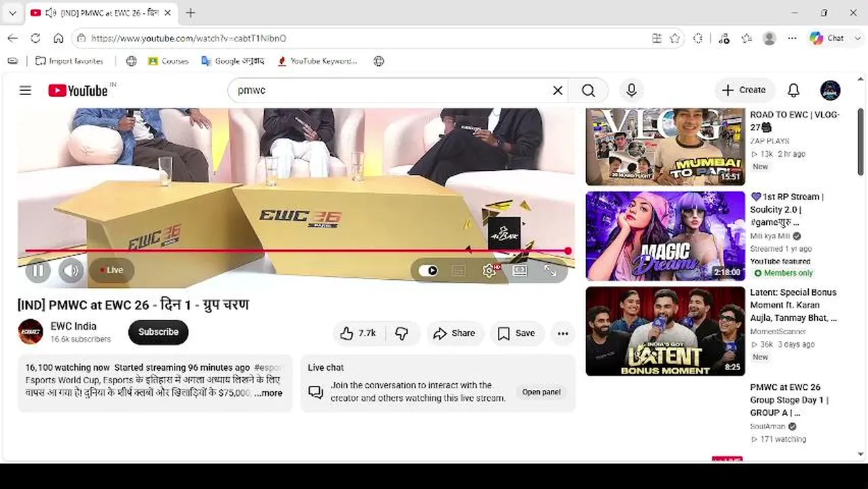Open YouTube guide hamburger menu
The image size is (868, 489).
coord(25,90)
